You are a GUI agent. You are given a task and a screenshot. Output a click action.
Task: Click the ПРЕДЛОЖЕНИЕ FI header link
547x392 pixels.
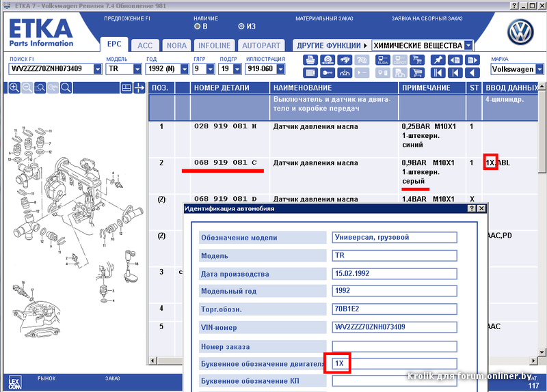[x=127, y=18]
